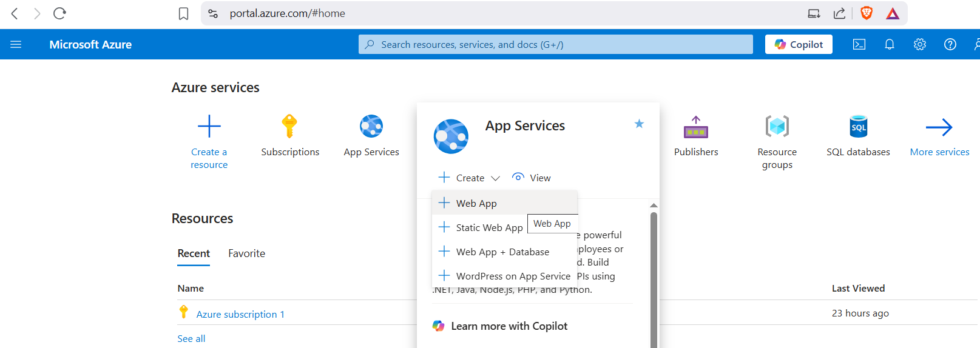Open the App Services globe icon in services row
The width and height of the screenshot is (980, 348).
pos(371,126)
